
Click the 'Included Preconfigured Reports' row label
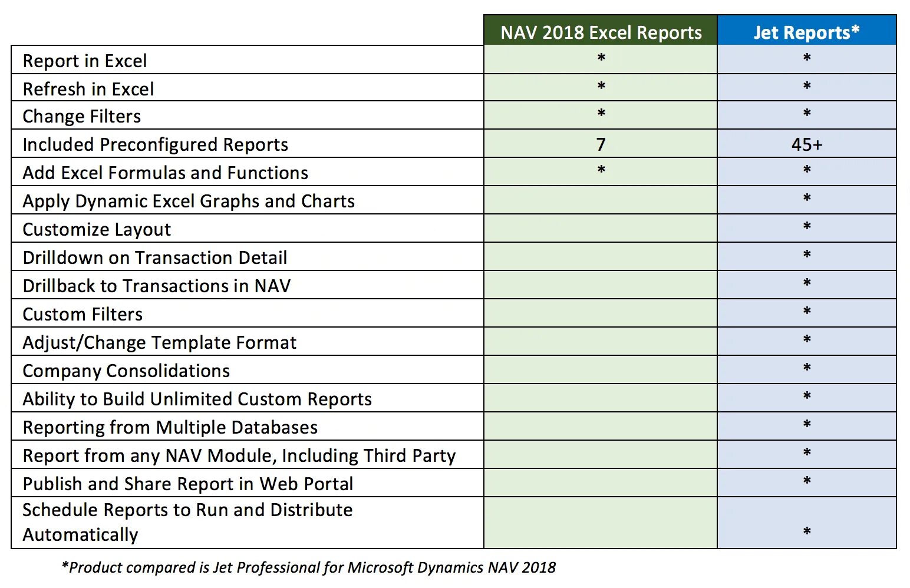(x=156, y=144)
